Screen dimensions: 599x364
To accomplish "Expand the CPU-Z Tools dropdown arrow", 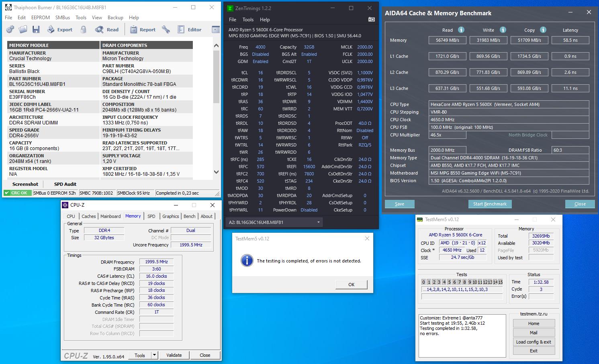I will (154, 355).
